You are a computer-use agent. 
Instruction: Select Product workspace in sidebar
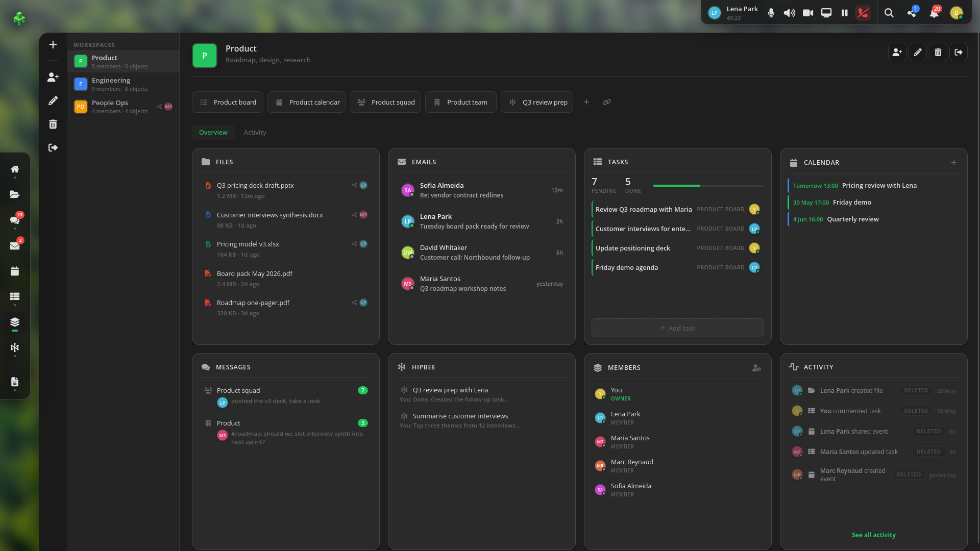click(x=123, y=61)
